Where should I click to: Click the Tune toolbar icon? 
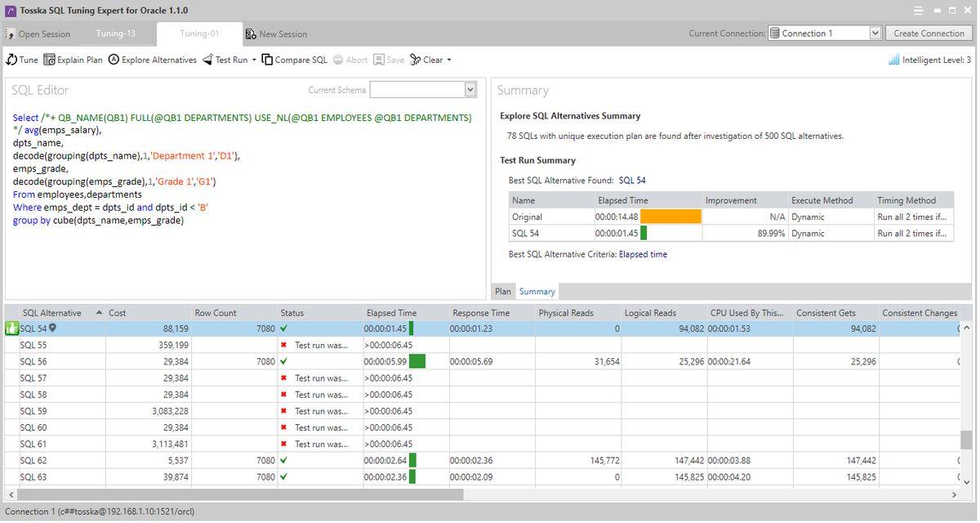[11, 60]
